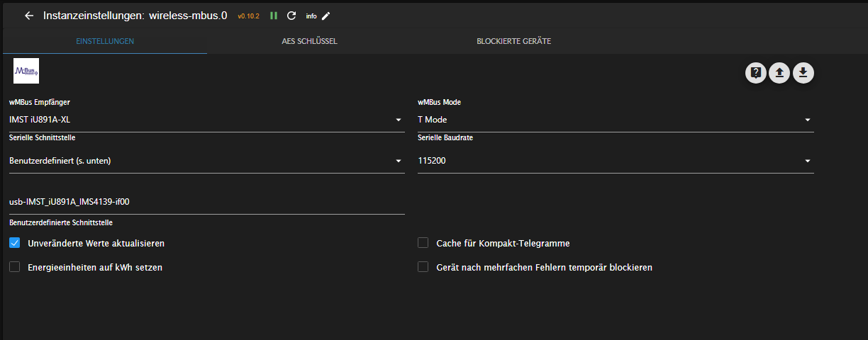Expand the wMBus Mode dropdown

[x=615, y=120]
